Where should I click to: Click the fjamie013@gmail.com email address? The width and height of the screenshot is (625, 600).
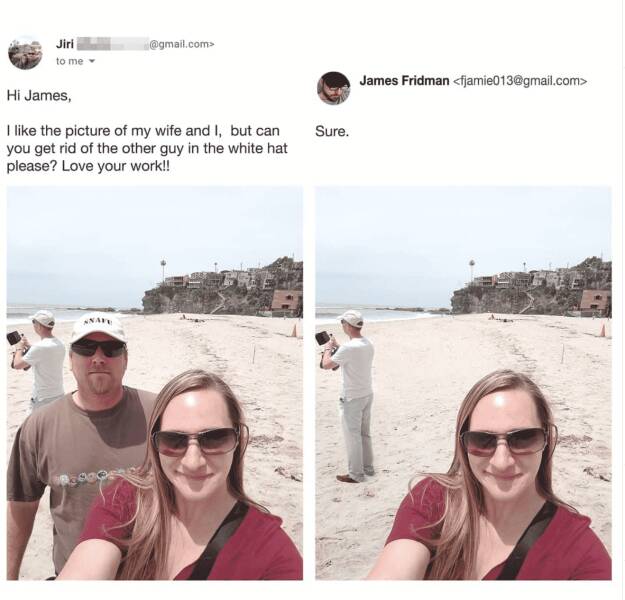click(x=520, y=81)
